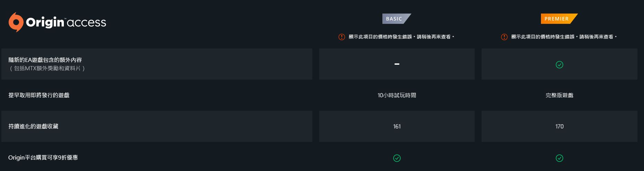Click the 完整版遊戲 cell under PREMIER
Viewport: 644px width, 171px height.
tap(559, 95)
